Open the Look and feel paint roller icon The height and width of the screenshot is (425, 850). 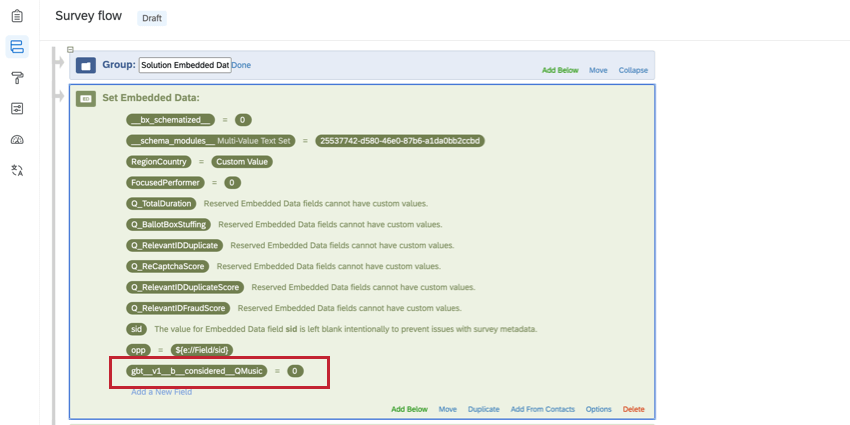coord(17,78)
